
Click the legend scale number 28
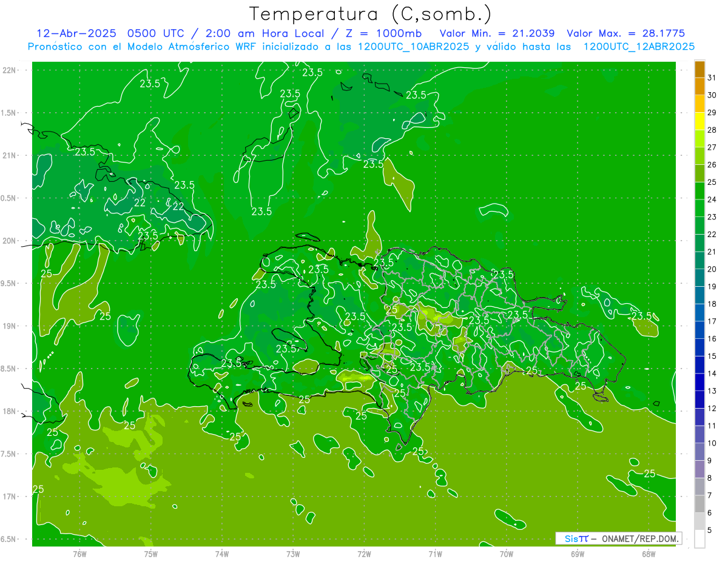[x=712, y=130]
